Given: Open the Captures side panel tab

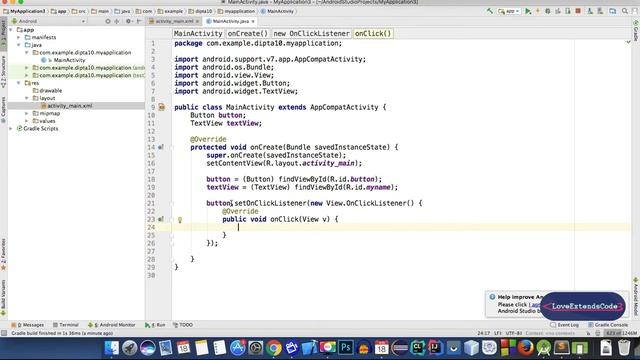Looking at the screenshot, I should [3, 110].
